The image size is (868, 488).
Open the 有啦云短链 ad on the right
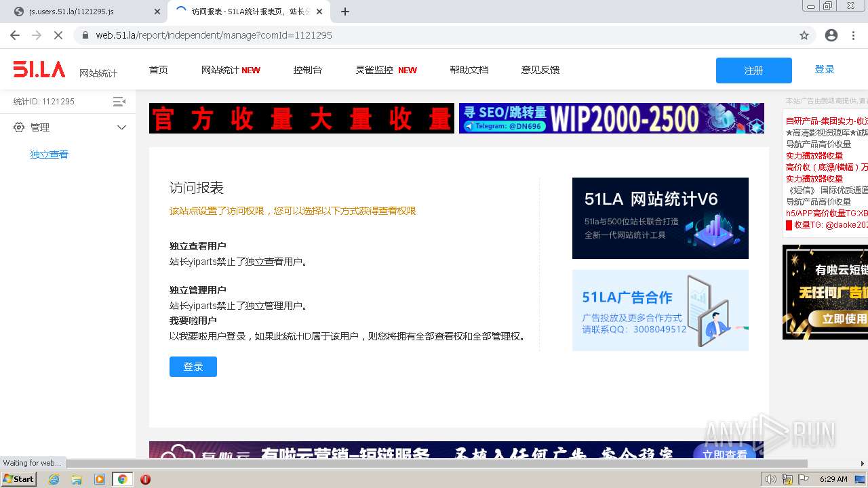click(825, 292)
